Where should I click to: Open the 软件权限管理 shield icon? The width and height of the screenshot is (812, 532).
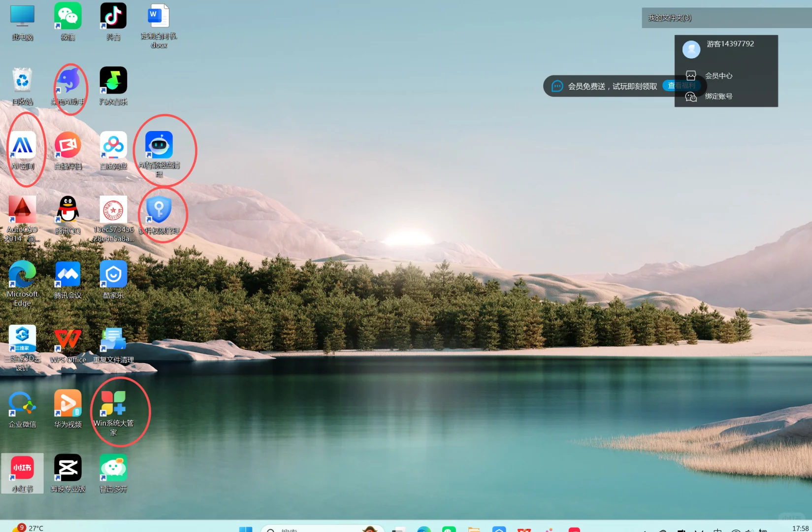pyautogui.click(x=159, y=215)
